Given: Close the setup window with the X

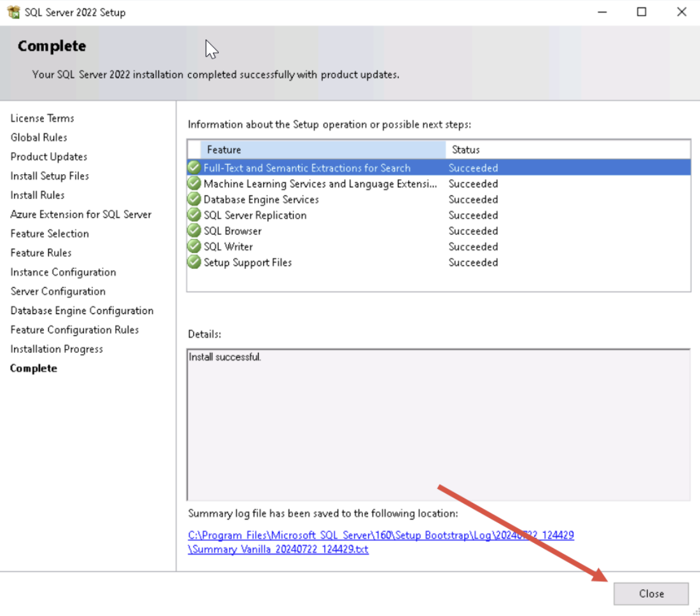Looking at the screenshot, I should click(682, 12).
